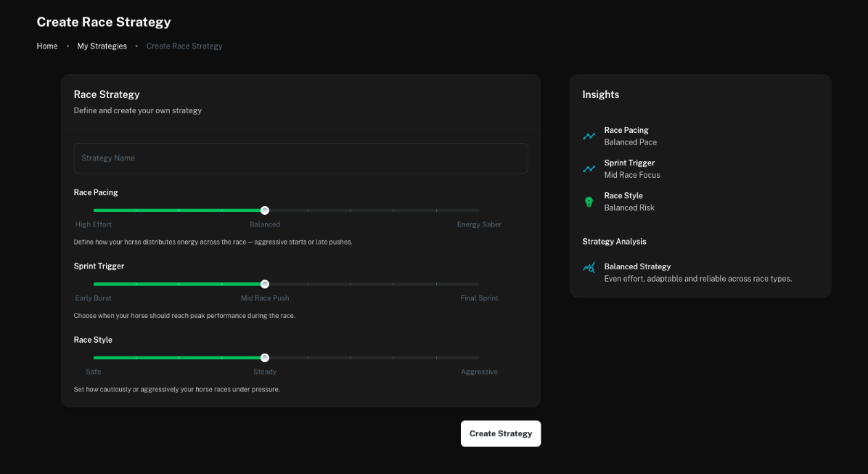Screen dimensions: 868x474
Task: Click the Steady race style label
Action: [265, 372]
